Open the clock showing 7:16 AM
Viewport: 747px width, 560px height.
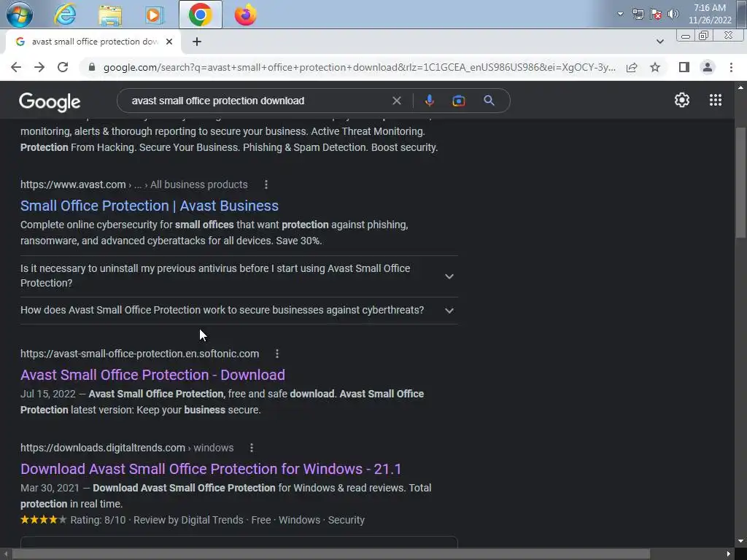(x=709, y=14)
